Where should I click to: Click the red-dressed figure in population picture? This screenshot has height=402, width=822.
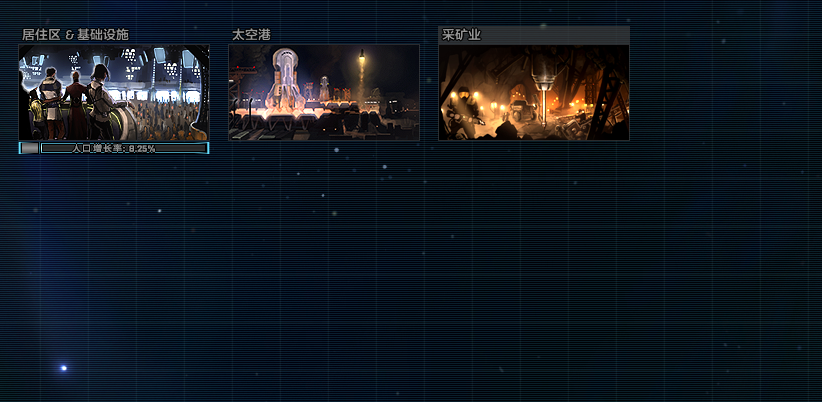pos(76,105)
